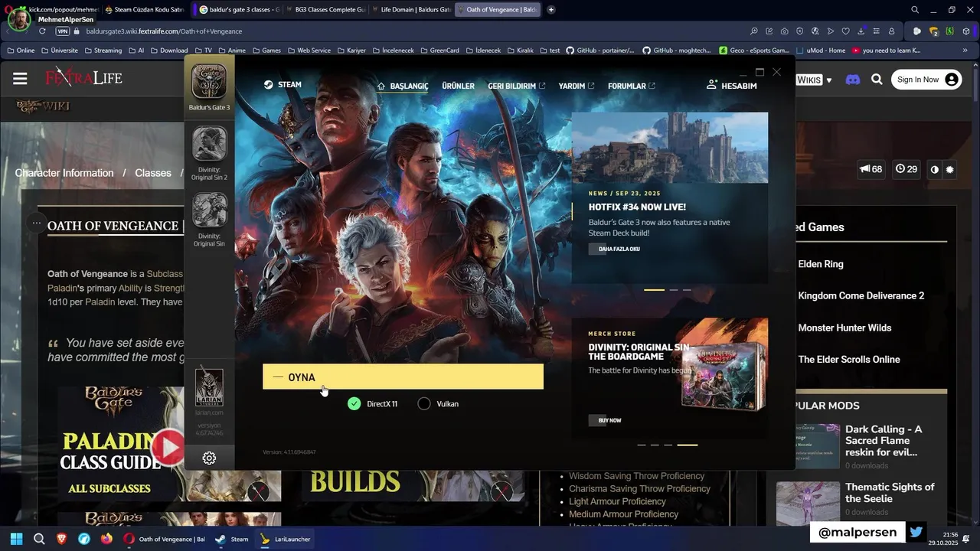980x551 pixels.
Task: Toggle wiki light mode sun icon
Action: click(950, 170)
